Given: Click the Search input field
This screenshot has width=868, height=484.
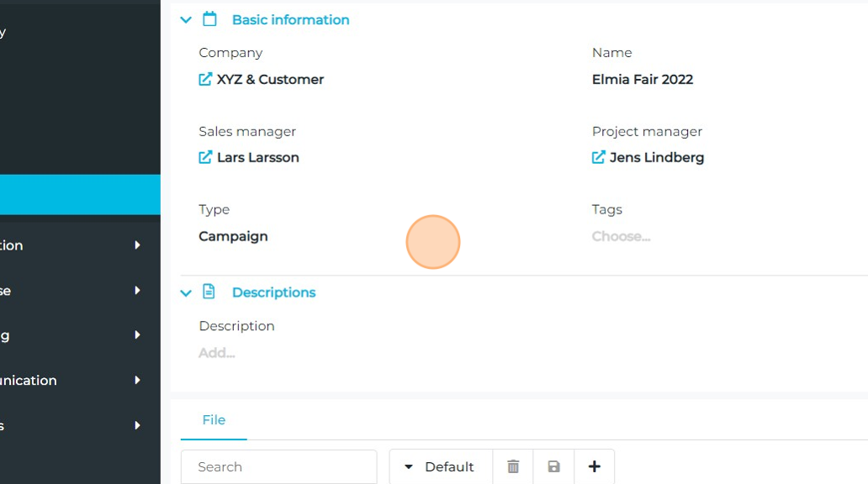Looking at the screenshot, I should click(278, 466).
